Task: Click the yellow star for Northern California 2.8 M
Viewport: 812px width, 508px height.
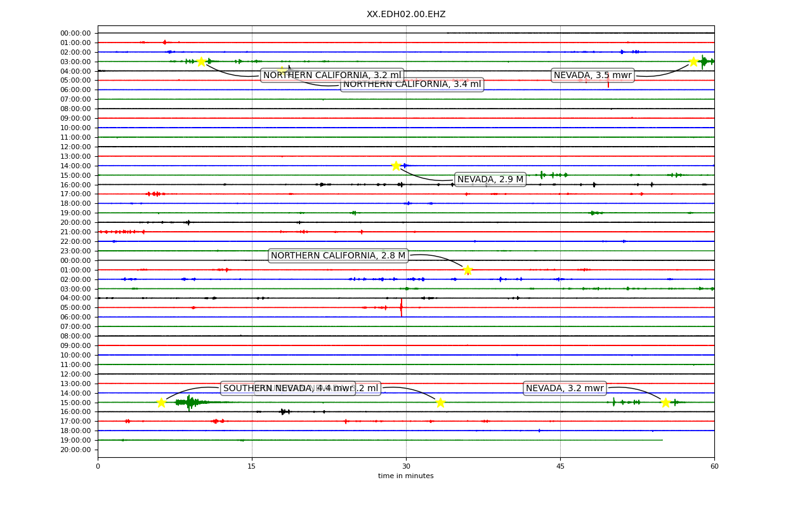Action: click(468, 270)
